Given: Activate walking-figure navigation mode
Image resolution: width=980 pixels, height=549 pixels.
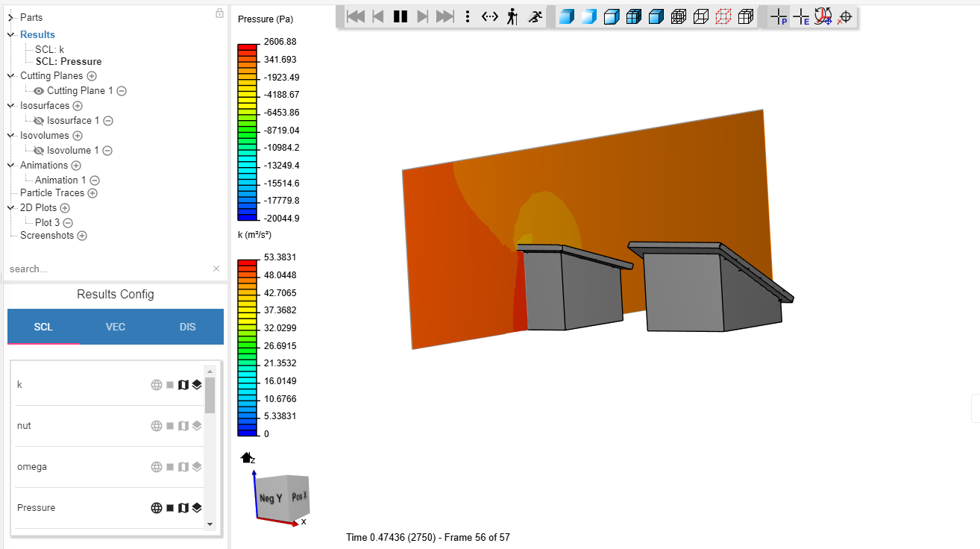Looking at the screenshot, I should (x=512, y=16).
